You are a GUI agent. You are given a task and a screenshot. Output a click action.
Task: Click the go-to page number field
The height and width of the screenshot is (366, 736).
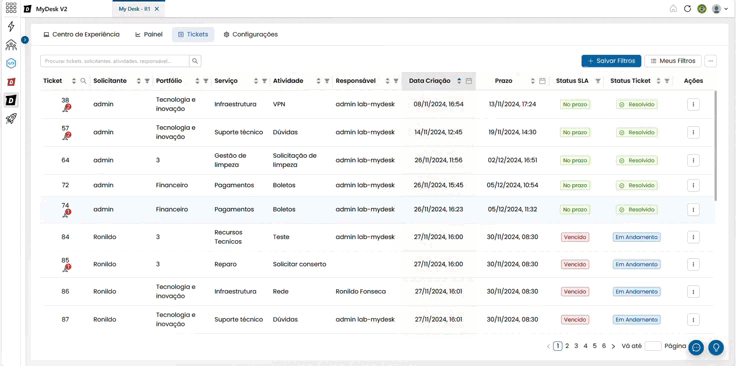coord(653,346)
